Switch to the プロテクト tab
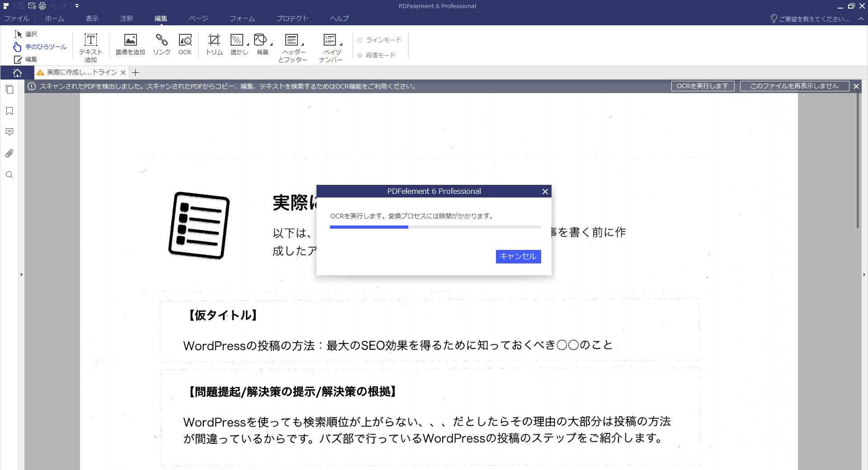Image resolution: width=868 pixels, height=470 pixels. click(x=292, y=19)
